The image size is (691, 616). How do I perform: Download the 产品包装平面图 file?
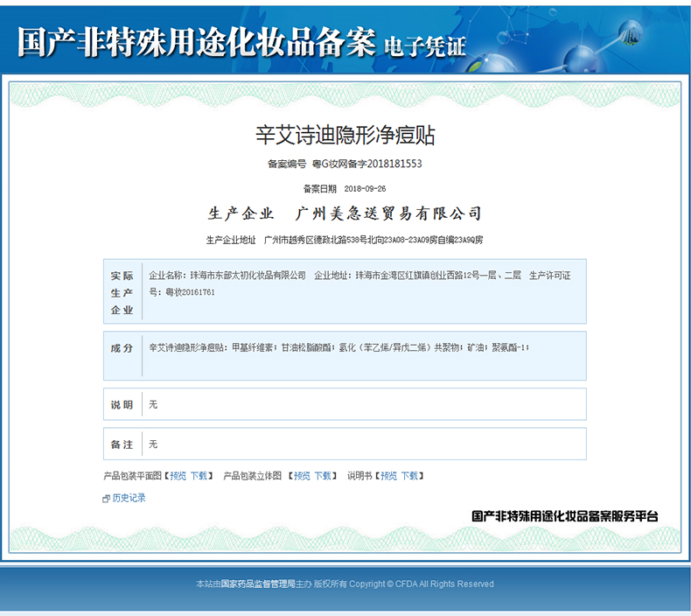(x=199, y=476)
